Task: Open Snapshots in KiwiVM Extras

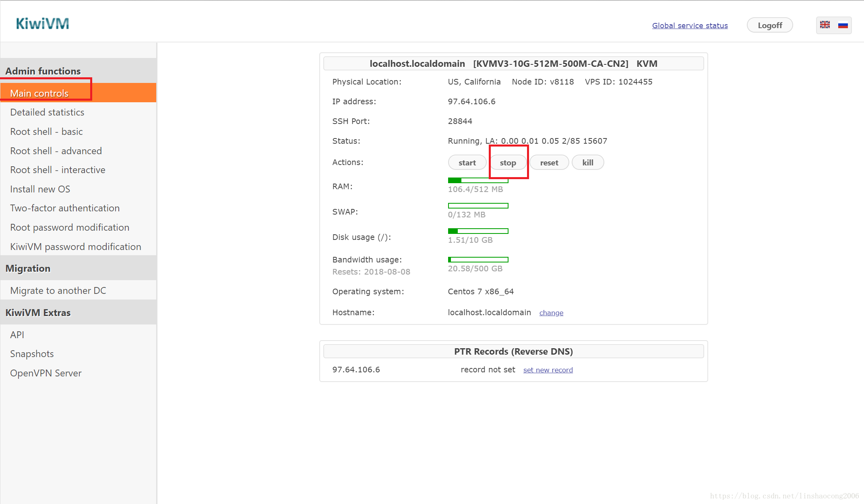Action: click(x=32, y=354)
